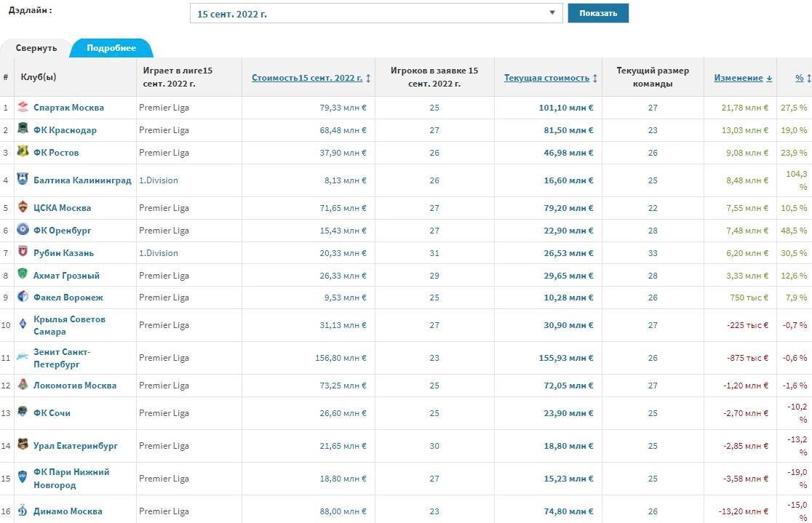Image resolution: width=812 pixels, height=523 pixels.
Task: Open Ахмат Грозный club link
Action: [x=66, y=276]
